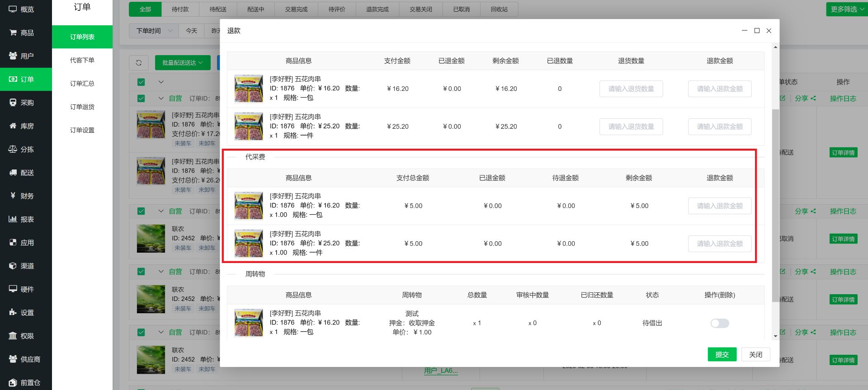This screenshot has height=390, width=868.
Task: Open 库房 warehouse in sidebar
Action: tap(26, 126)
